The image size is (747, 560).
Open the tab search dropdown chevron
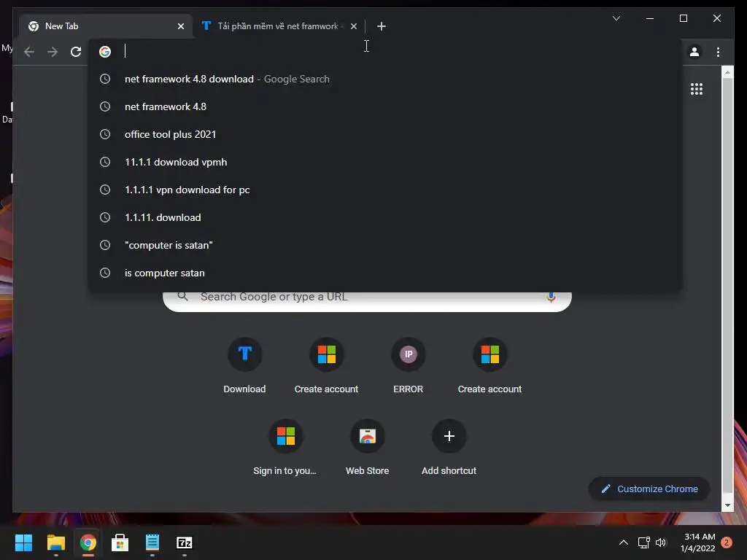(x=616, y=18)
